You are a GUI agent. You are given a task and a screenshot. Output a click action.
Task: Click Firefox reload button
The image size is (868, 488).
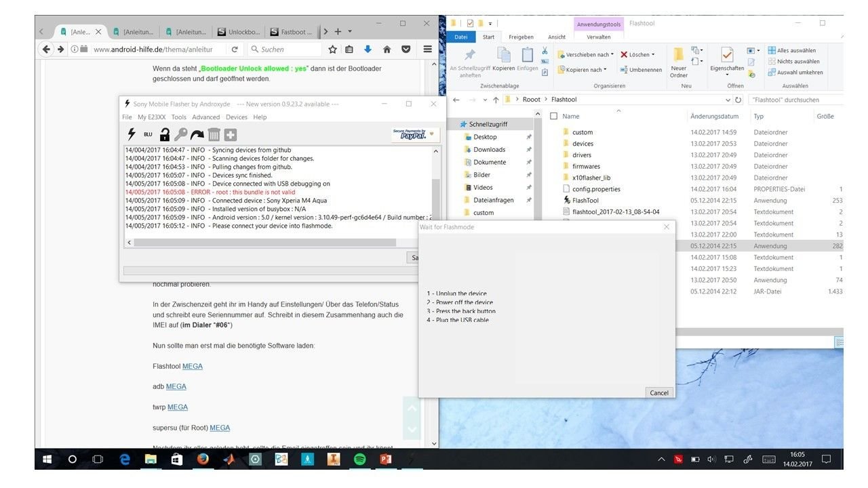point(235,49)
